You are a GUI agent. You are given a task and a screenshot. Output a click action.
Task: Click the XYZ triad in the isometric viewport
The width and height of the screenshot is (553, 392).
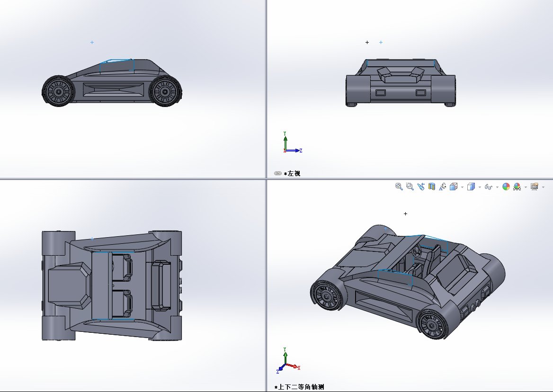[x=288, y=361]
